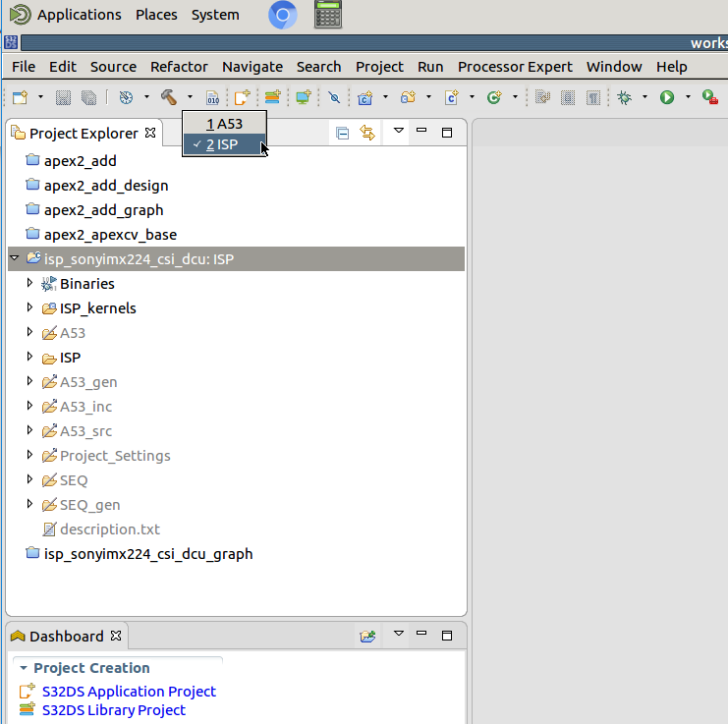Click the New C/C++ Project icon
This screenshot has height=724, width=728.
(365, 97)
